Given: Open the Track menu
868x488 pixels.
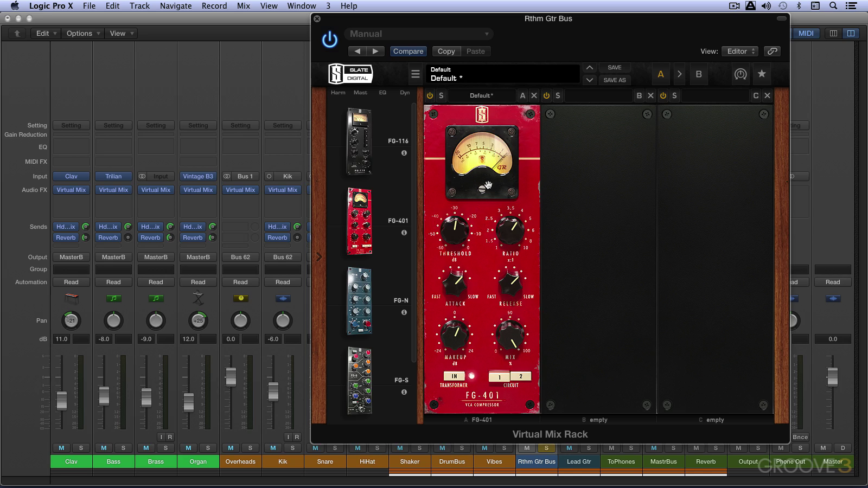Looking at the screenshot, I should click(x=139, y=5).
